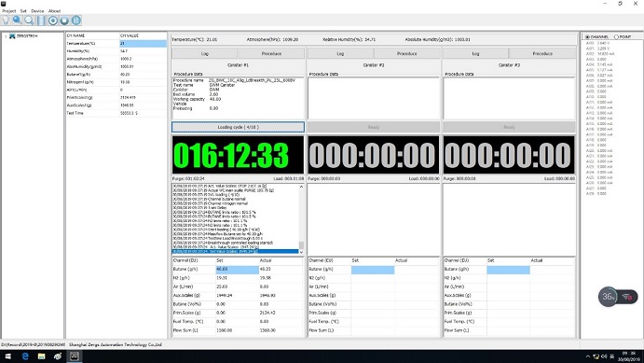Click the database stack toolbar icon
The image size is (644, 363).
click(41, 21)
